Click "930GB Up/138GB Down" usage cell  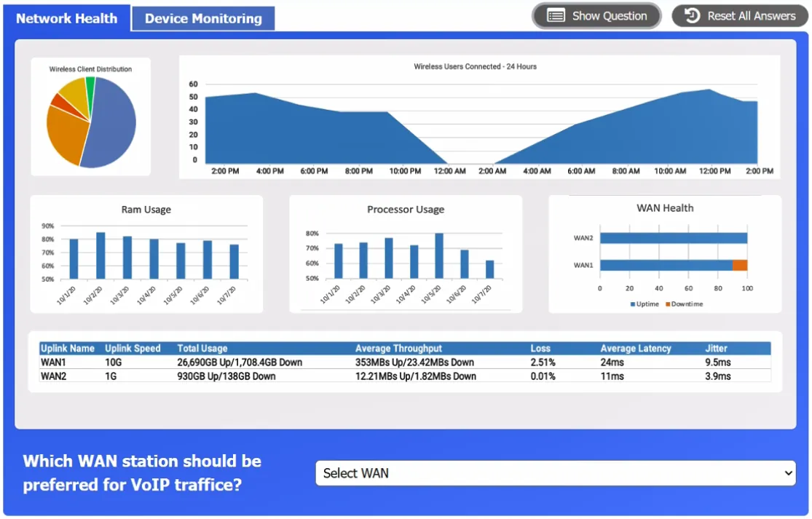(x=226, y=376)
